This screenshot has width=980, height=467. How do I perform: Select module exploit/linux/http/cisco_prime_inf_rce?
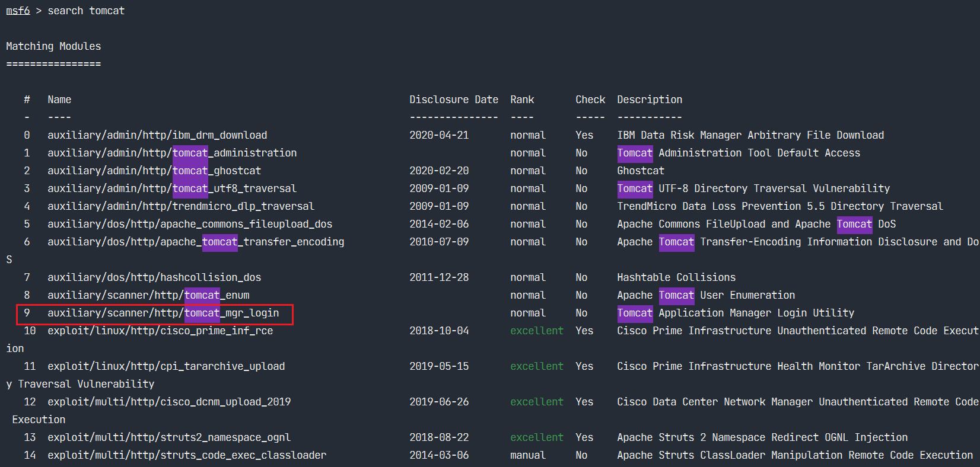pyautogui.click(x=160, y=331)
